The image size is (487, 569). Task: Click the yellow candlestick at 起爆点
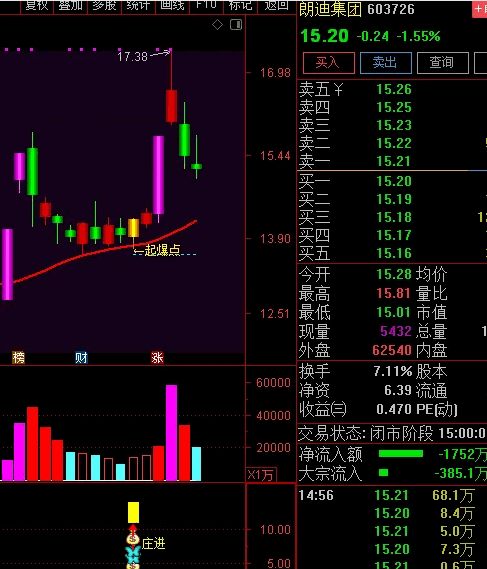click(x=133, y=228)
